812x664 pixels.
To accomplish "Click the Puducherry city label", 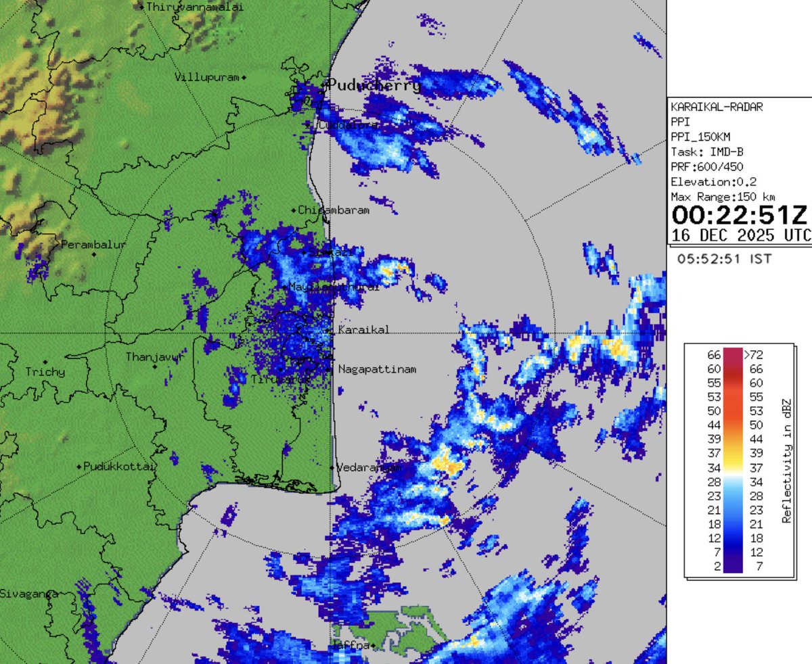I will pyautogui.click(x=374, y=86).
